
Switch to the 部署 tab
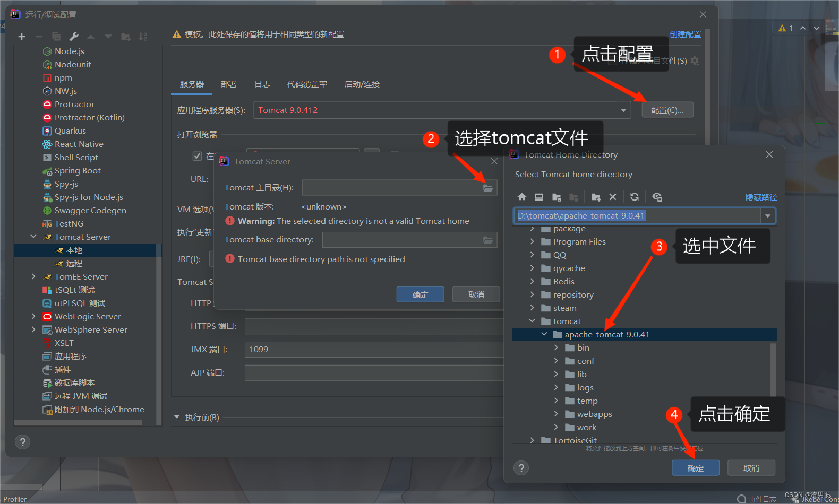click(229, 84)
